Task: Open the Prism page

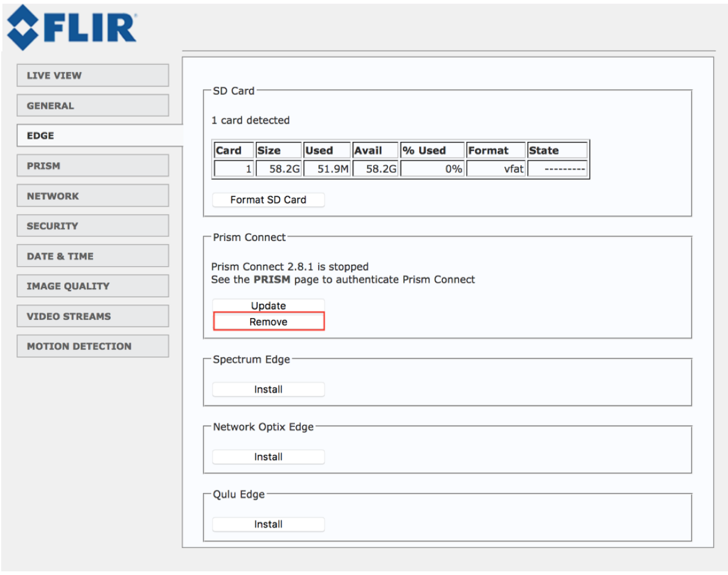Action: click(93, 166)
